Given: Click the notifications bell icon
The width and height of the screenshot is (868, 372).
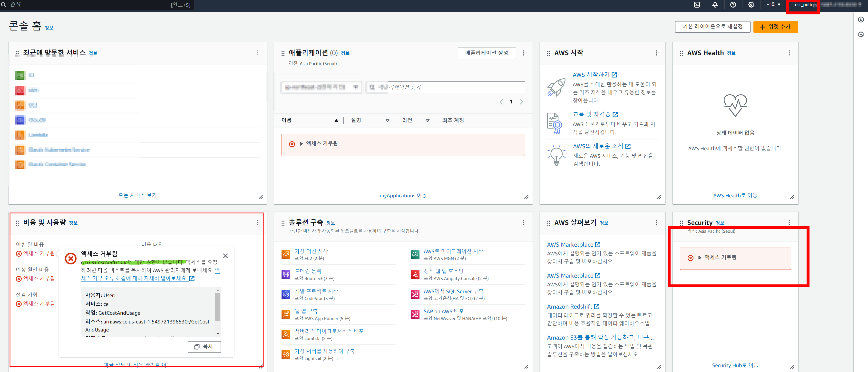Looking at the screenshot, I should (x=715, y=5).
